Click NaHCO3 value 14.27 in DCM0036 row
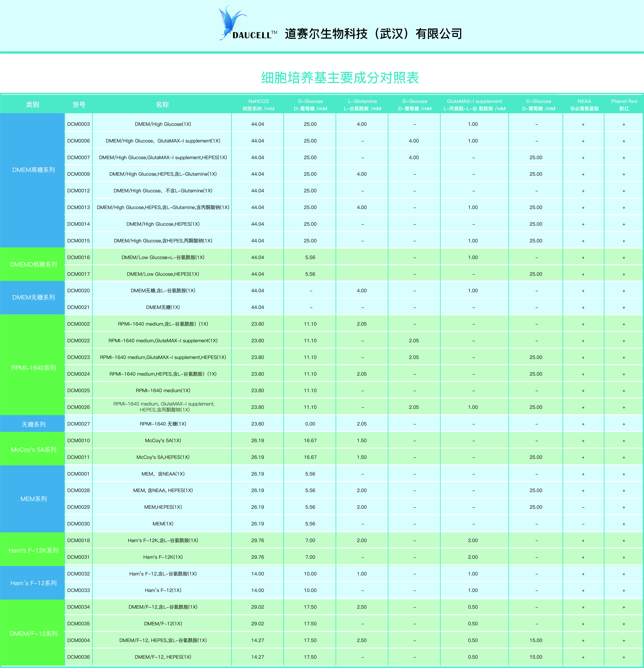Screen dimensions: 644x668 [x=258, y=657]
